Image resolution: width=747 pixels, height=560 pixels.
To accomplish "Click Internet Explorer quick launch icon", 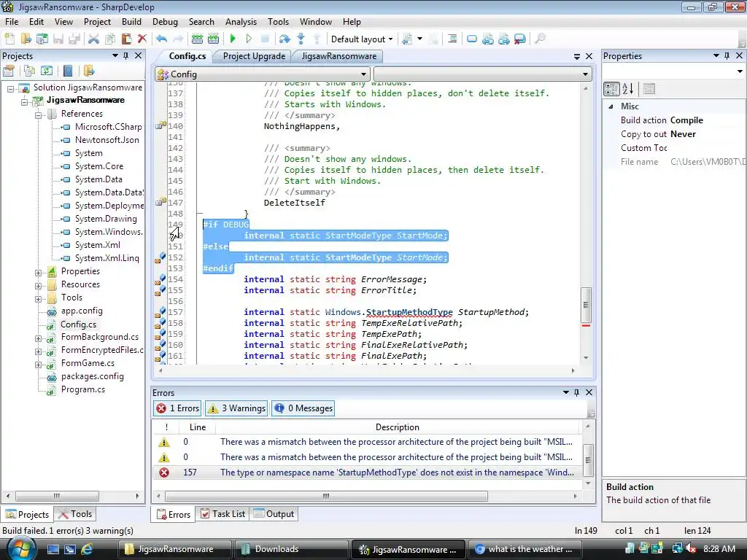I will tap(86, 549).
